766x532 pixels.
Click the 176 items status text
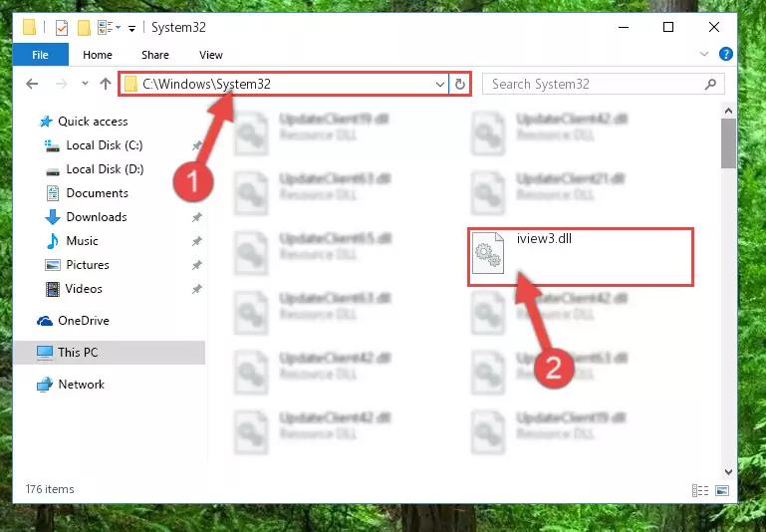(50, 489)
